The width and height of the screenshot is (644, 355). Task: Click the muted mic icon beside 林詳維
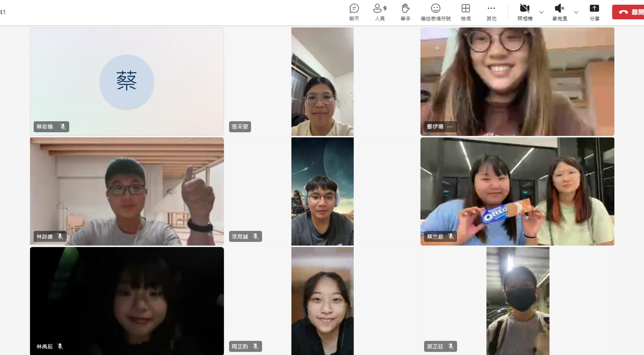point(60,236)
